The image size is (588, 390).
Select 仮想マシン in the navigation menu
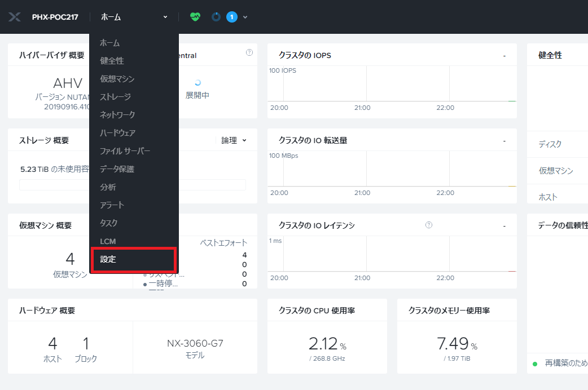pos(117,79)
